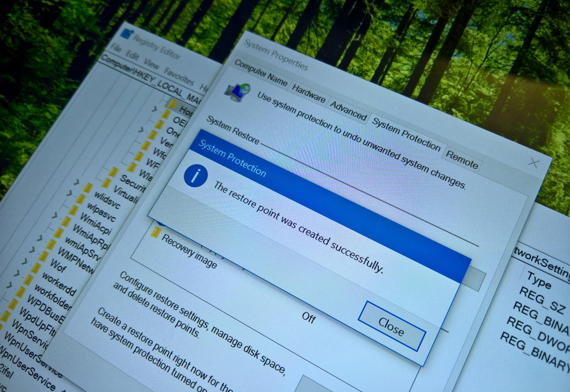Expand the WMPNetw key arrow
The width and height of the screenshot is (570, 392).
pos(40,238)
